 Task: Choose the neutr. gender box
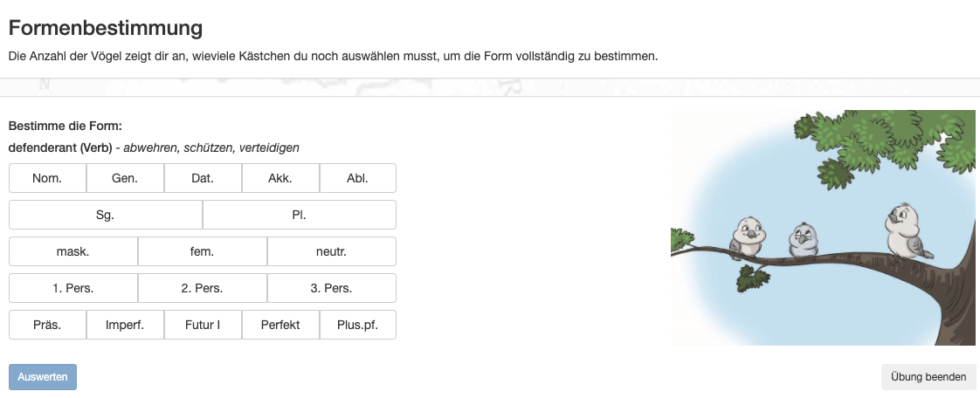[x=332, y=251]
